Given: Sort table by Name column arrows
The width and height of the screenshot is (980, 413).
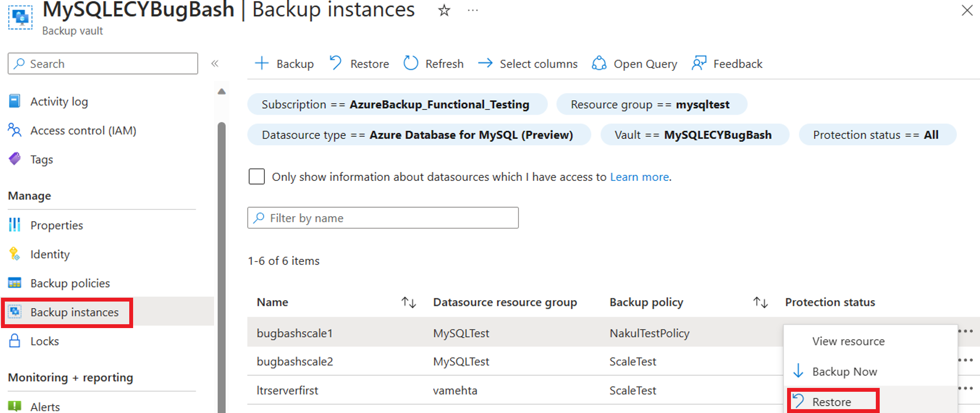Looking at the screenshot, I should pos(408,303).
